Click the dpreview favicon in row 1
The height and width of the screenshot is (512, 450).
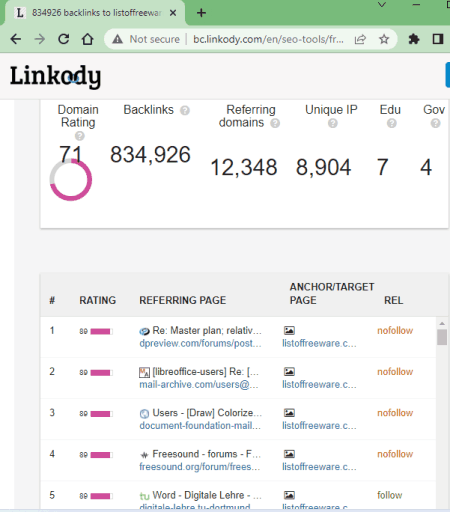tap(144, 331)
